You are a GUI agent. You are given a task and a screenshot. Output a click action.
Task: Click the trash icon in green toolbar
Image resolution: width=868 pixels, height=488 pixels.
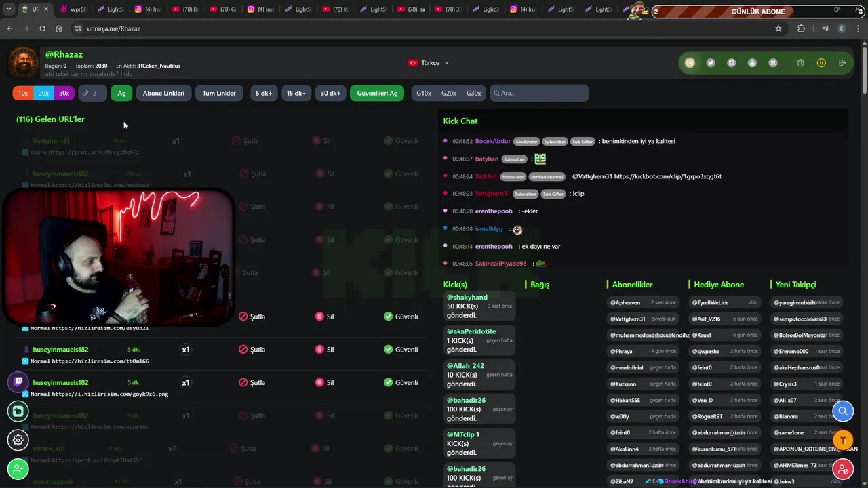(800, 63)
